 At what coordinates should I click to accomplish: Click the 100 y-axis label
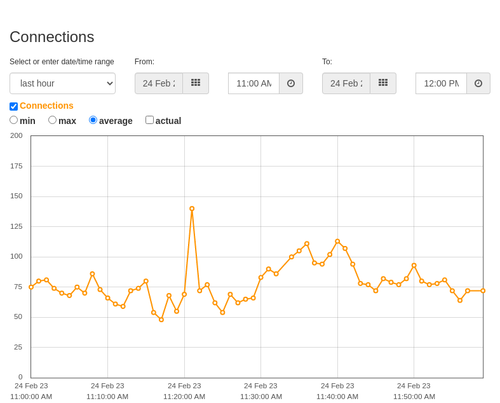pyautogui.click(x=16, y=256)
